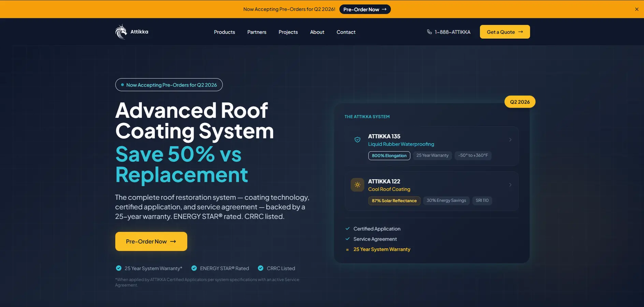Screen dimensions: 644x307
Task: Click the Save 50% vs Replacement headline
Action: pos(182,164)
